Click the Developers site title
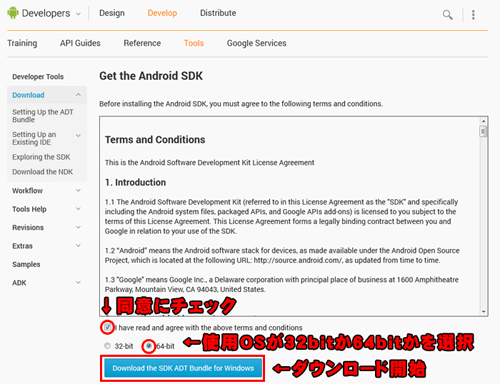500x384 pixels. 46,13
